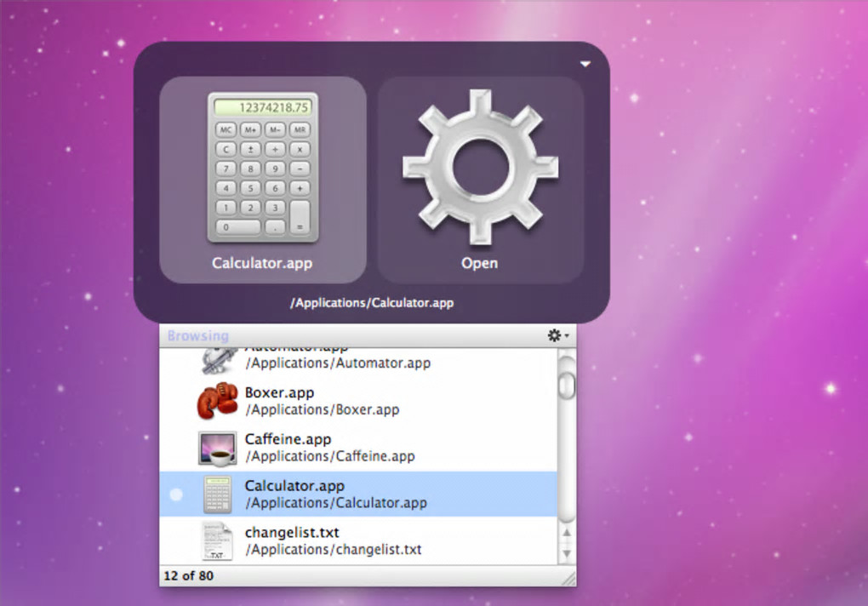The height and width of the screenshot is (606, 868).
Task: Click the white dot indicator beside the Calculator row
Action: (176, 495)
